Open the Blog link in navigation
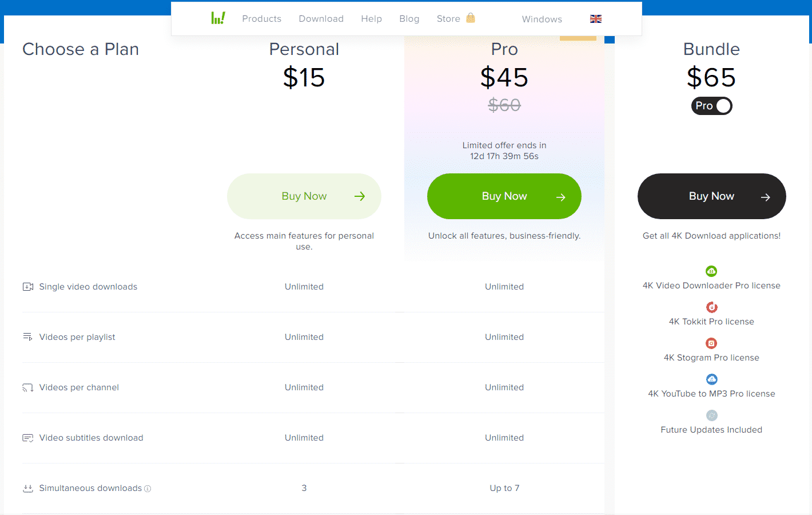Viewport: 812px width, 515px height. pos(409,18)
